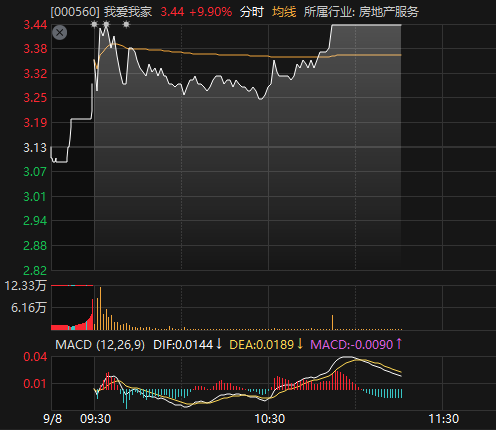Click the 3.38 price axis label
The image size is (496, 430).
pyautogui.click(x=35, y=49)
